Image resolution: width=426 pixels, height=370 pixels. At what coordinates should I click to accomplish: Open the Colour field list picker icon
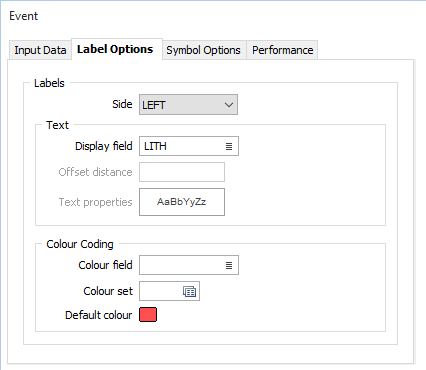(229, 265)
